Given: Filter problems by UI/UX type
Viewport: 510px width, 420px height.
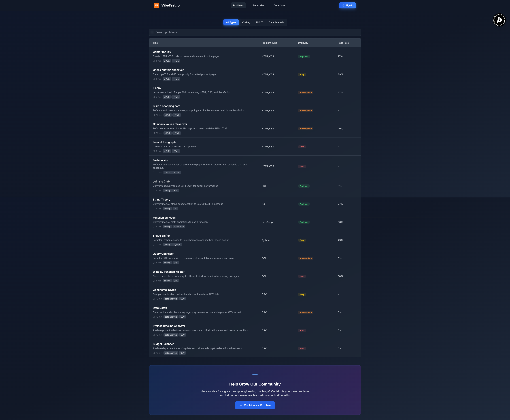Looking at the screenshot, I should [259, 22].
